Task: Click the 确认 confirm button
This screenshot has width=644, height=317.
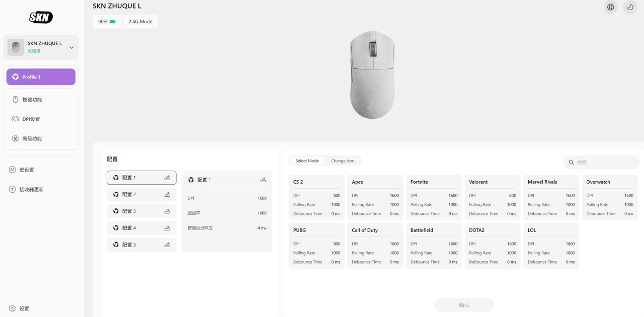Action: tap(464, 305)
